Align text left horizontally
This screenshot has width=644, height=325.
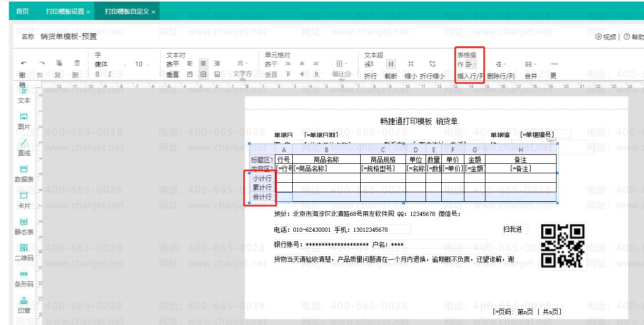point(190,64)
